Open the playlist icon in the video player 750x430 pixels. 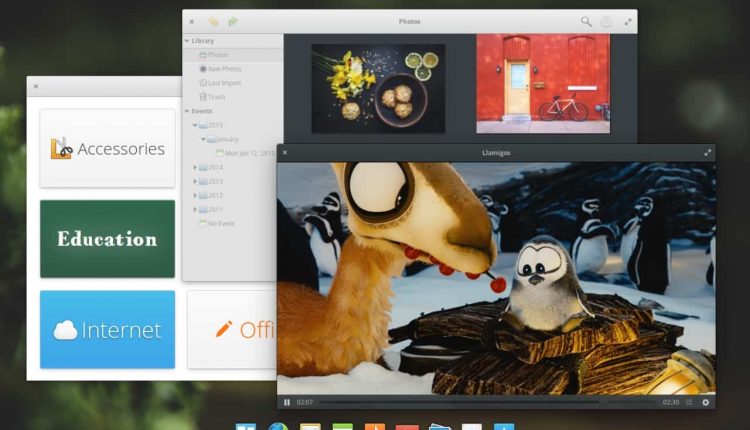(x=689, y=402)
